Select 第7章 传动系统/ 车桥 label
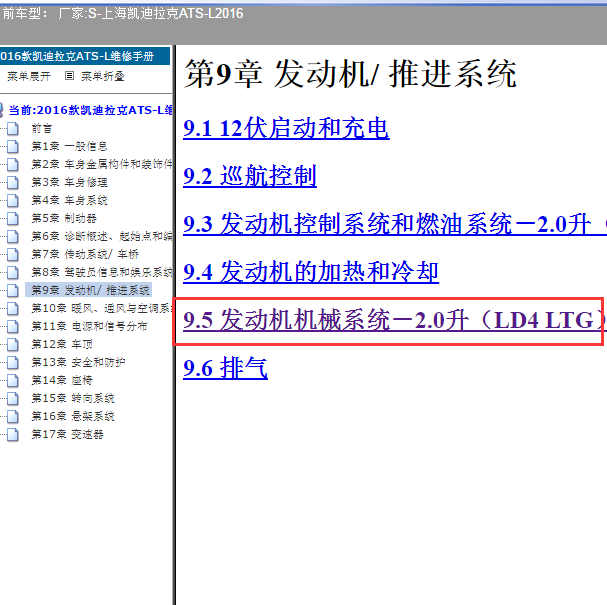 [x=85, y=254]
